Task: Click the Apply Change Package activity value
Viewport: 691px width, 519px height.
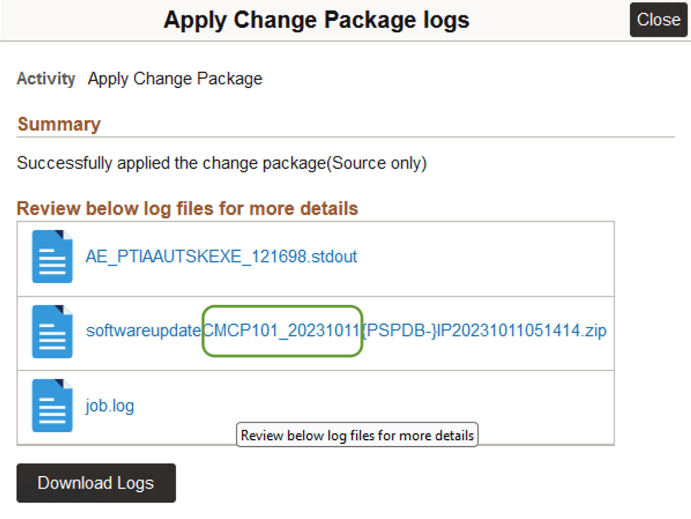Action: point(175,78)
